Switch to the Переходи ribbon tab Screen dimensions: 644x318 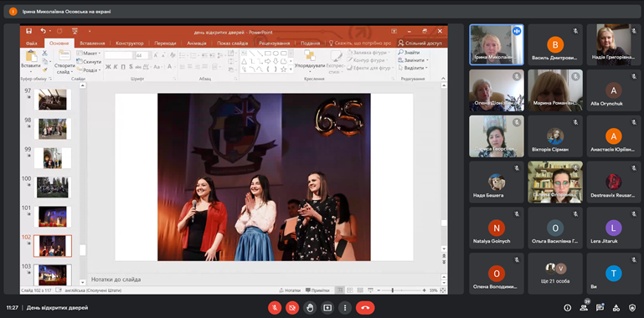tap(165, 43)
